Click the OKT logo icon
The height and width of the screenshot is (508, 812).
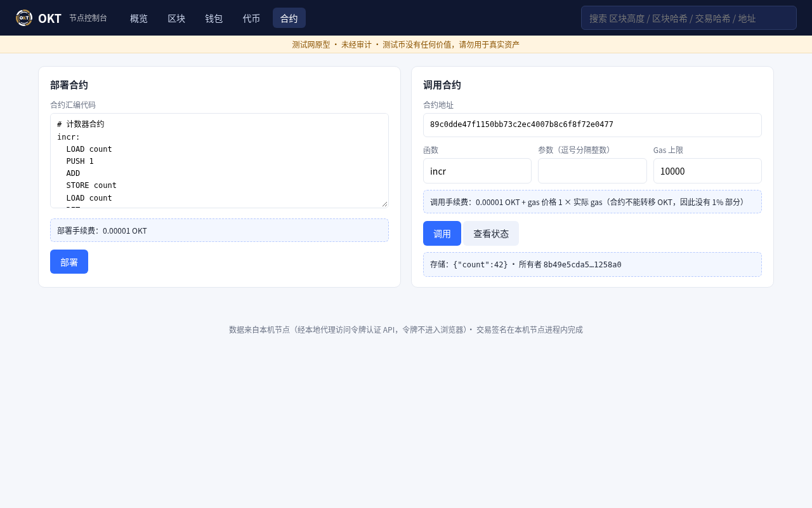click(24, 18)
